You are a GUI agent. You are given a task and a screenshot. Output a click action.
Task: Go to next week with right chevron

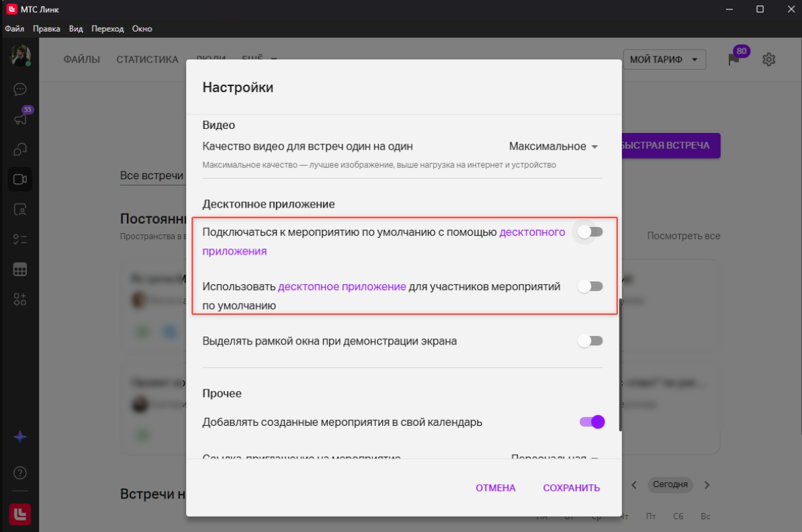(707, 485)
